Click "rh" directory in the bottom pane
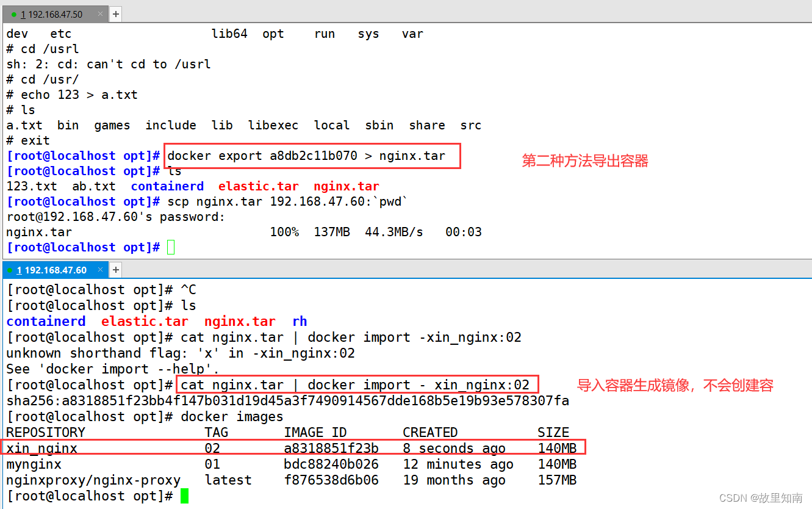812x509 pixels. coord(300,321)
